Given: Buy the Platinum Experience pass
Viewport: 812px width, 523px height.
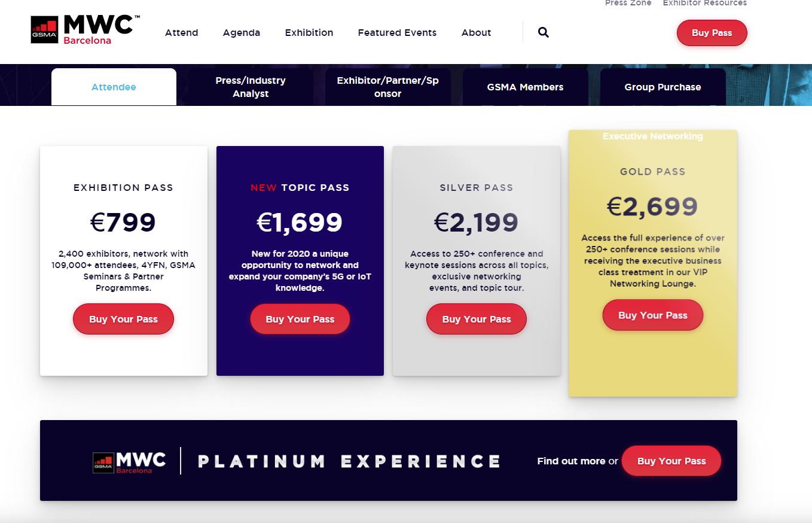Looking at the screenshot, I should click(x=671, y=461).
